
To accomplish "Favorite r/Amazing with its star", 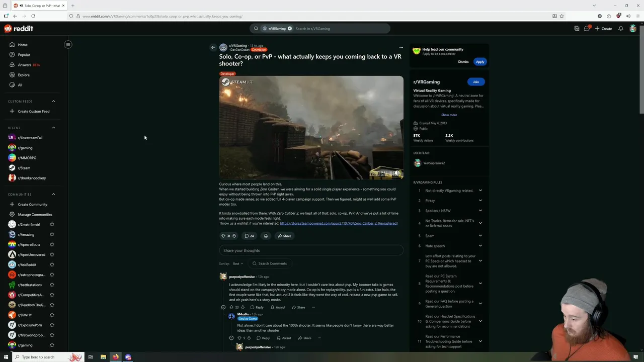I will pyautogui.click(x=52, y=234).
